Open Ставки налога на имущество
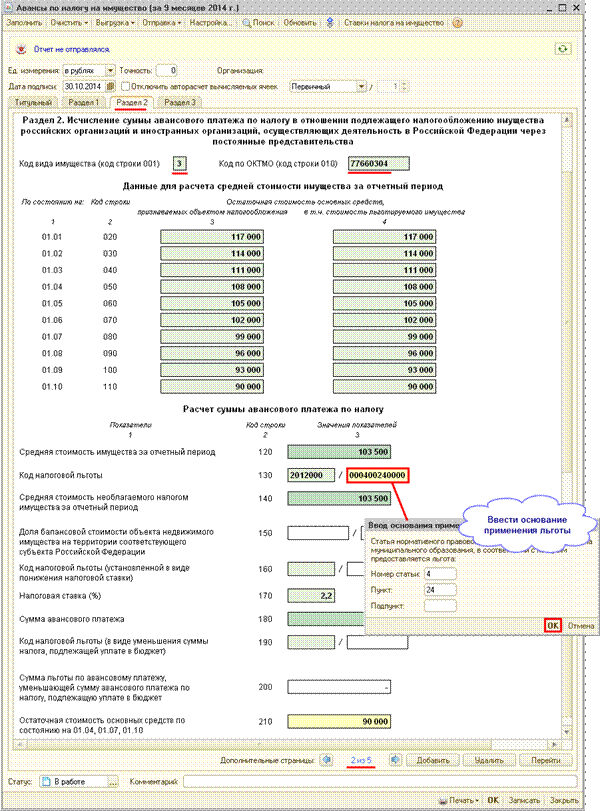The height and width of the screenshot is (811, 600). click(x=394, y=23)
